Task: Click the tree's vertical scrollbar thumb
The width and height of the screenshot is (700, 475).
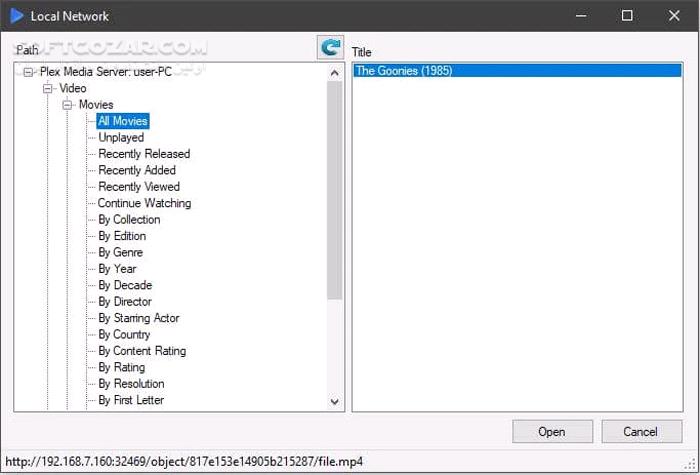Action: 335,190
